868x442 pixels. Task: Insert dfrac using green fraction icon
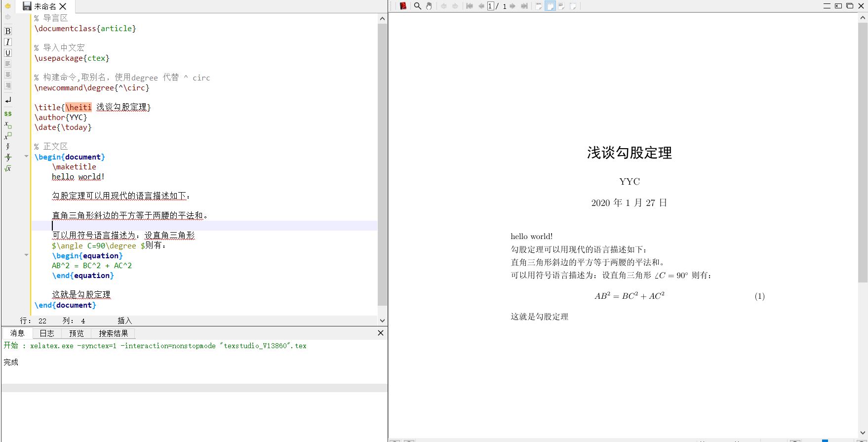pyautogui.click(x=8, y=158)
